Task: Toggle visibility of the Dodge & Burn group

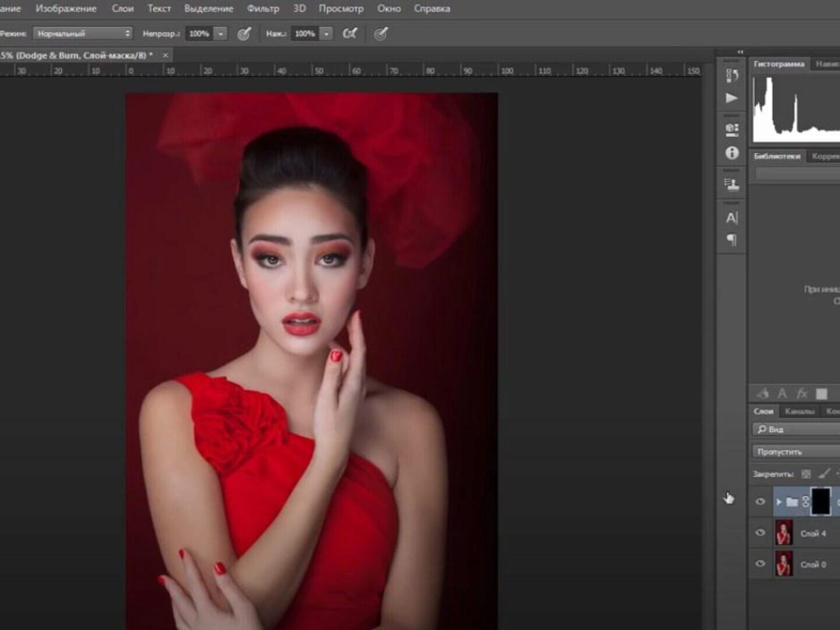Action: pyautogui.click(x=760, y=502)
